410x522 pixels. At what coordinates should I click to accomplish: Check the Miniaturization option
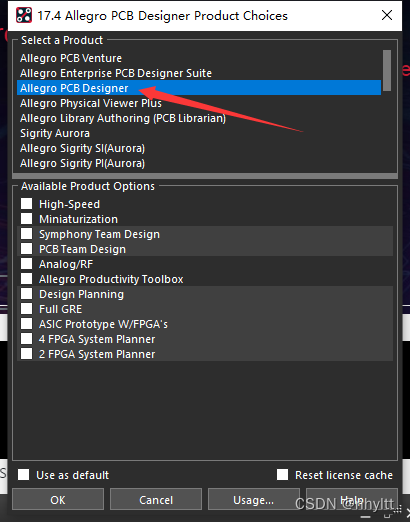click(27, 219)
